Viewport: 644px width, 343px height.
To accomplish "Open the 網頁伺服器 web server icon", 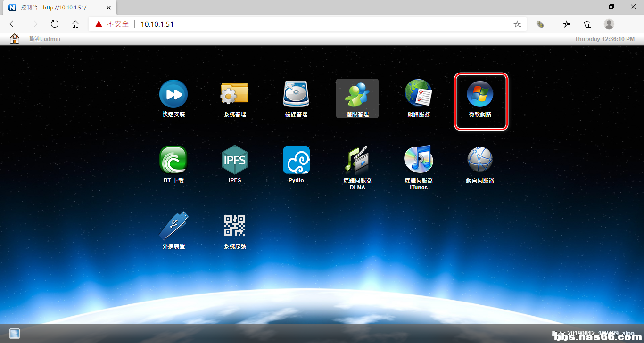I will click(480, 160).
